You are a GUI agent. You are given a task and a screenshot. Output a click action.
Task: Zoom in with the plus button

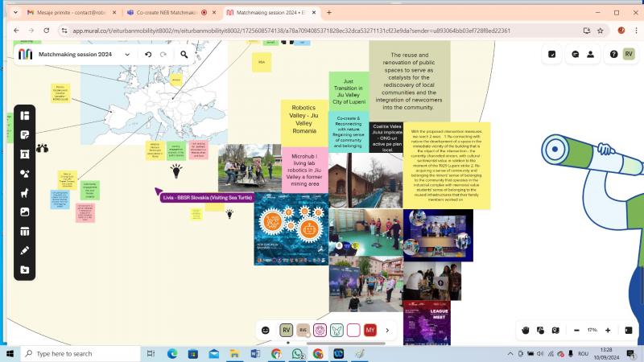click(608, 330)
